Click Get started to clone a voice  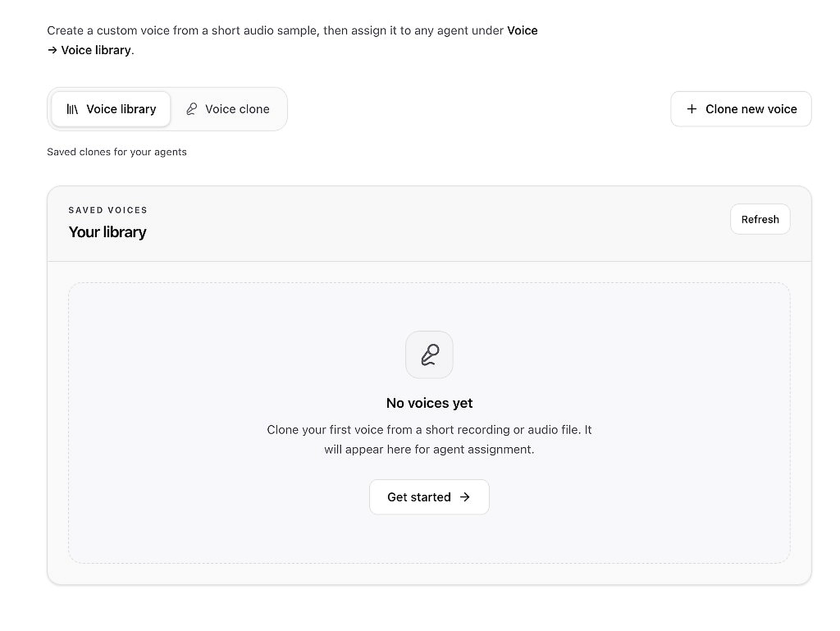tap(429, 497)
